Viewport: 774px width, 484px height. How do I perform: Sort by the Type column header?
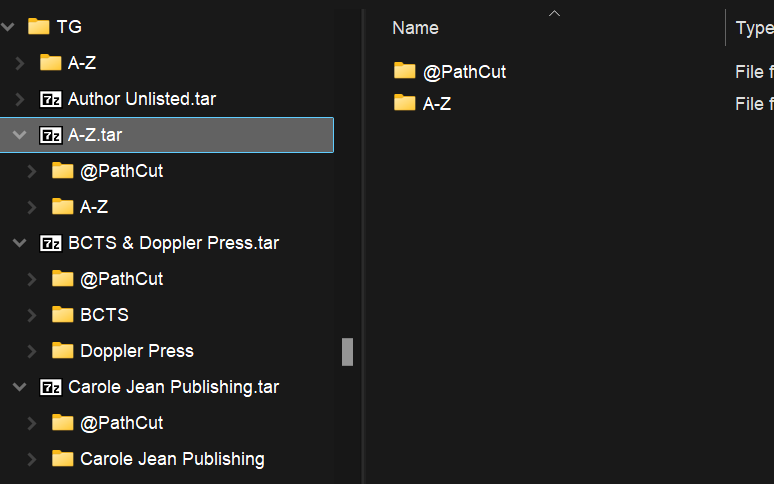[x=753, y=28]
